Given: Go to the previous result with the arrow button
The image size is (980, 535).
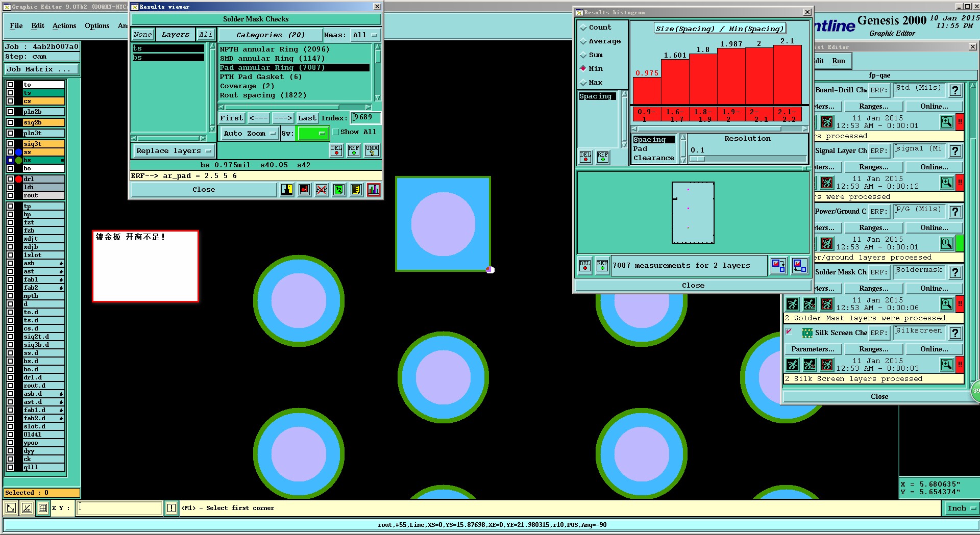Looking at the screenshot, I should coord(259,118).
